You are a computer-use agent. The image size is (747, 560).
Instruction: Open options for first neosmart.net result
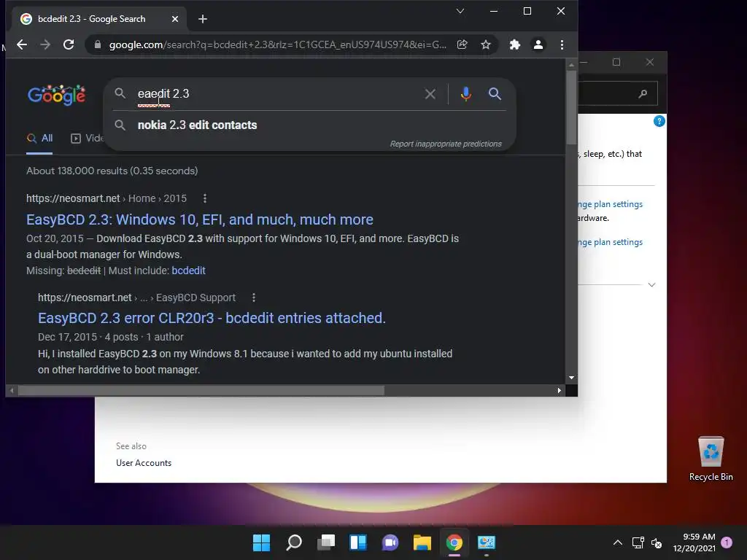205,198
